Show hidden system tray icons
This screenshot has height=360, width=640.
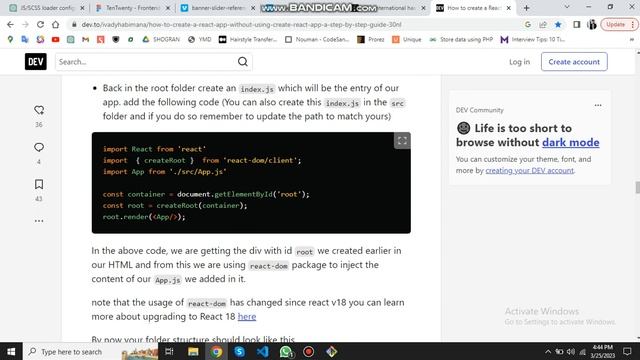(x=548, y=351)
